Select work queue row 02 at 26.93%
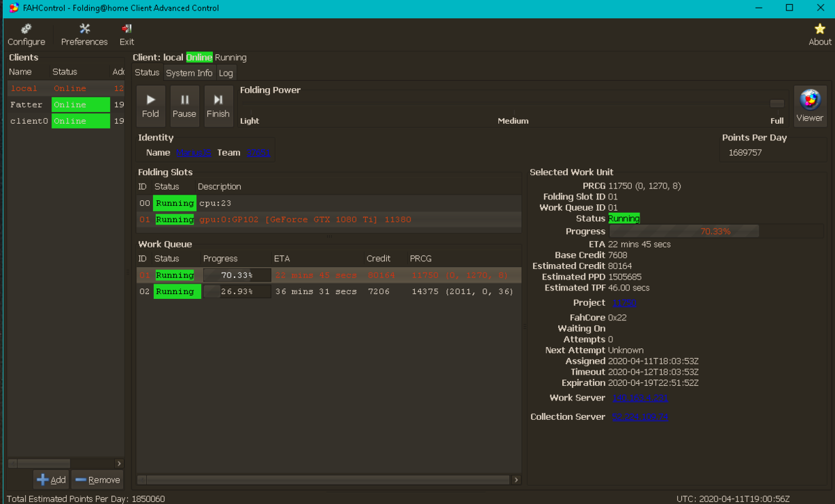Viewport: 835px width, 504px height. (328, 291)
